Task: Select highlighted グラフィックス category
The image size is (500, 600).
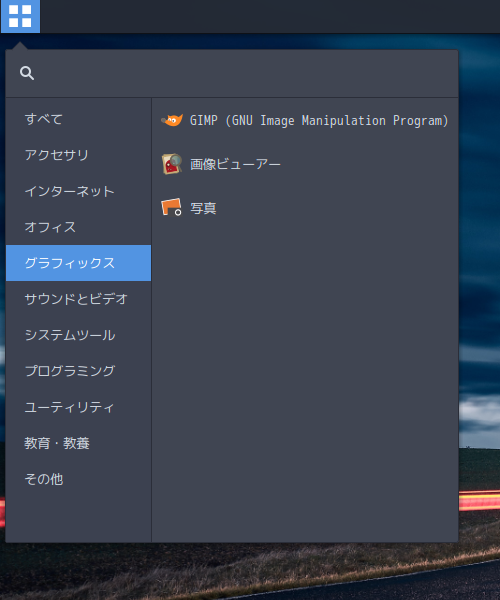Action: pyautogui.click(x=78, y=263)
